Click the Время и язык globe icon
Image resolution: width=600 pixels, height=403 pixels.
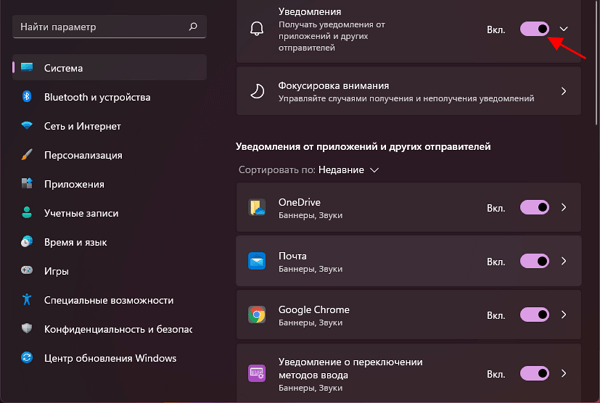click(27, 241)
